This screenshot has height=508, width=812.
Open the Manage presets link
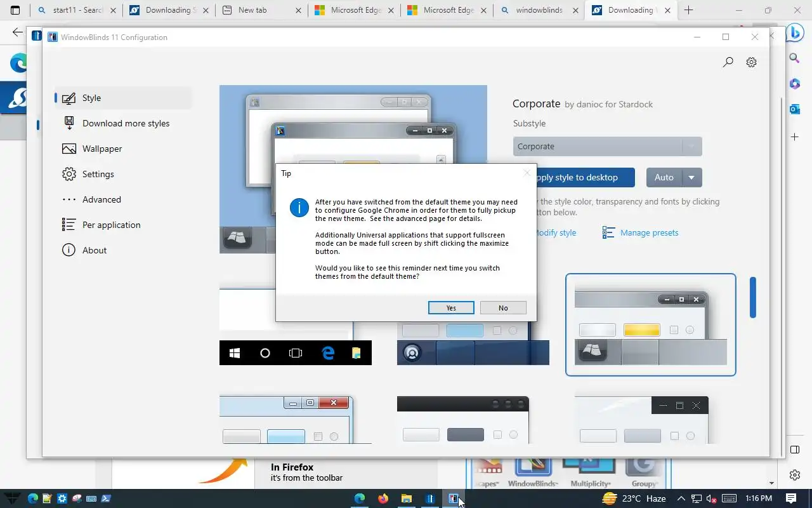coord(649,233)
